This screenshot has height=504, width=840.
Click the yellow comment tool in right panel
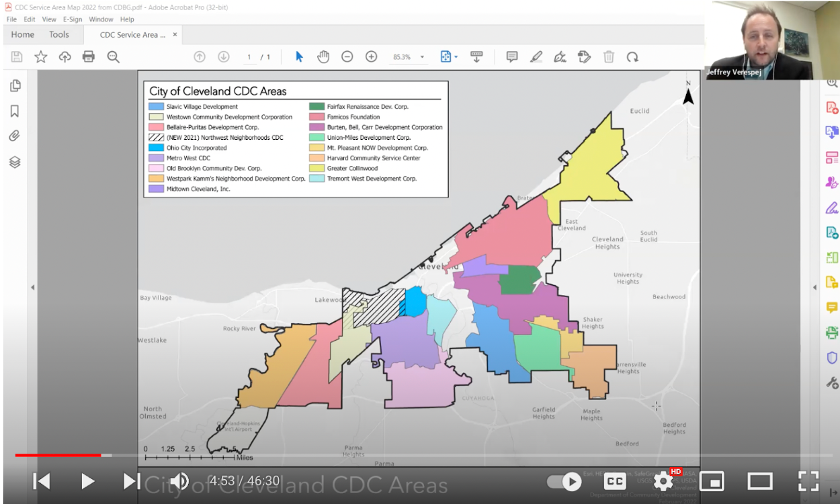pyautogui.click(x=832, y=308)
